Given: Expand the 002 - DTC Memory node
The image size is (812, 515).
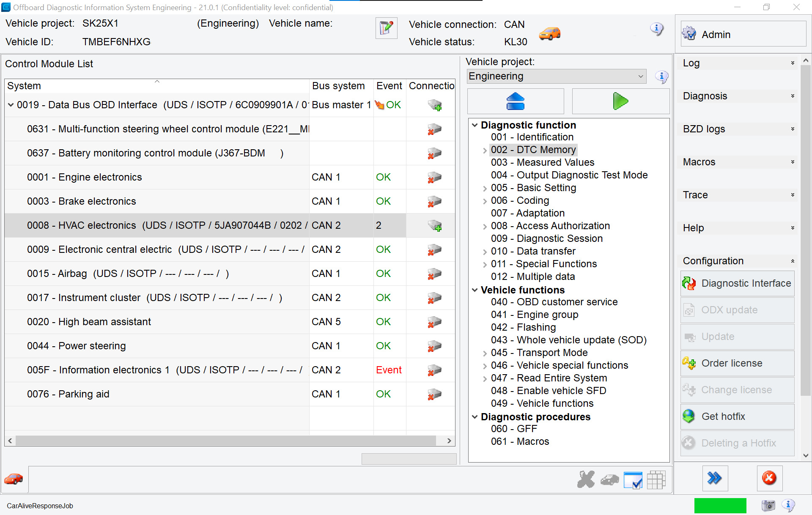Looking at the screenshot, I should (485, 150).
